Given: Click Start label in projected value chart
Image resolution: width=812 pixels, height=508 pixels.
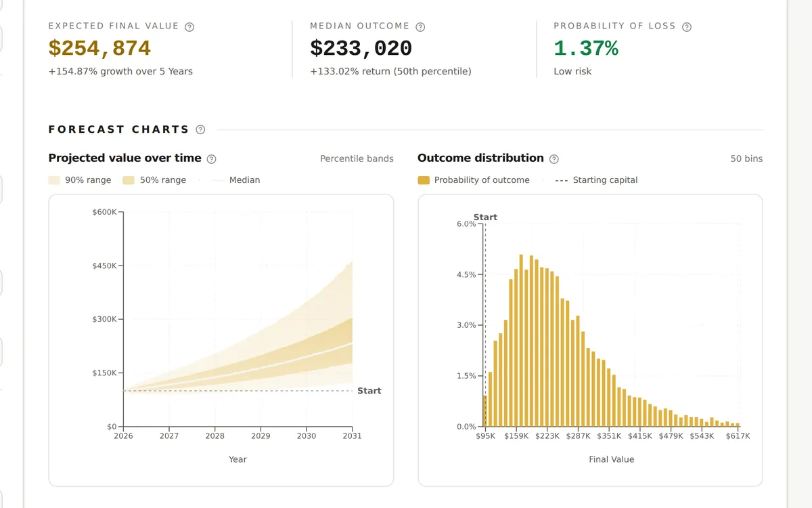Looking at the screenshot, I should tap(369, 391).
